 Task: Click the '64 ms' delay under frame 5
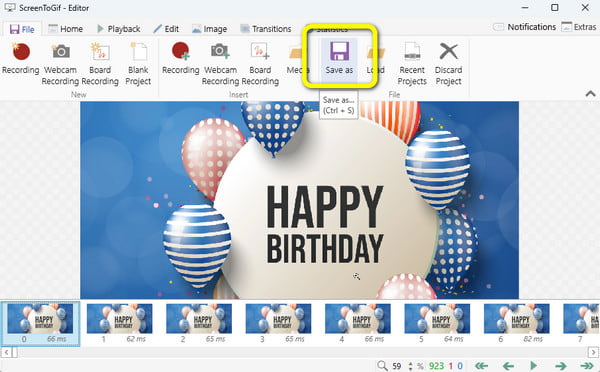pyautogui.click(x=454, y=339)
